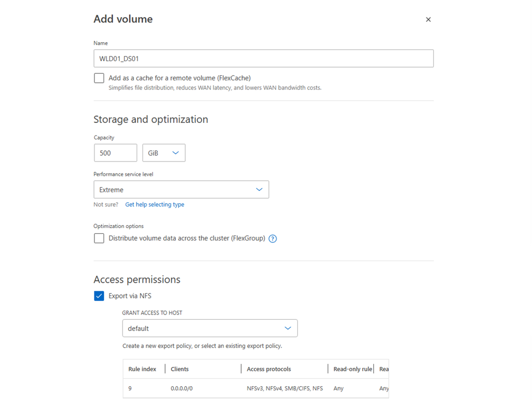
Task: Open the Grant Access to Host dropdown
Action: point(210,328)
